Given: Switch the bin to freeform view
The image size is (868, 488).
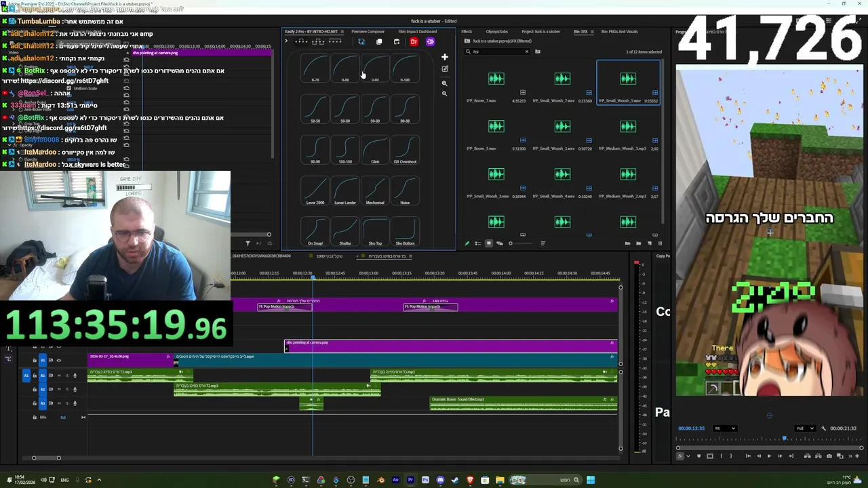Looking at the screenshot, I should [x=500, y=243].
